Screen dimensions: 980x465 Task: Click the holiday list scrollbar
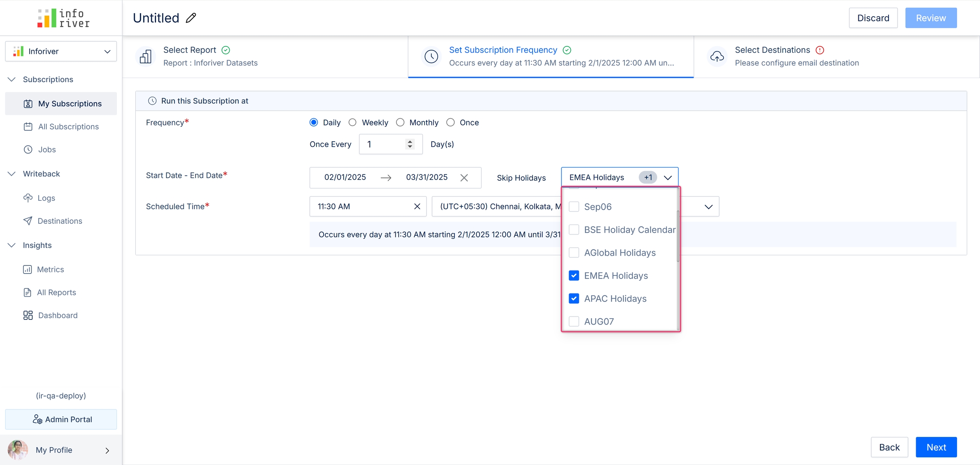(x=678, y=236)
